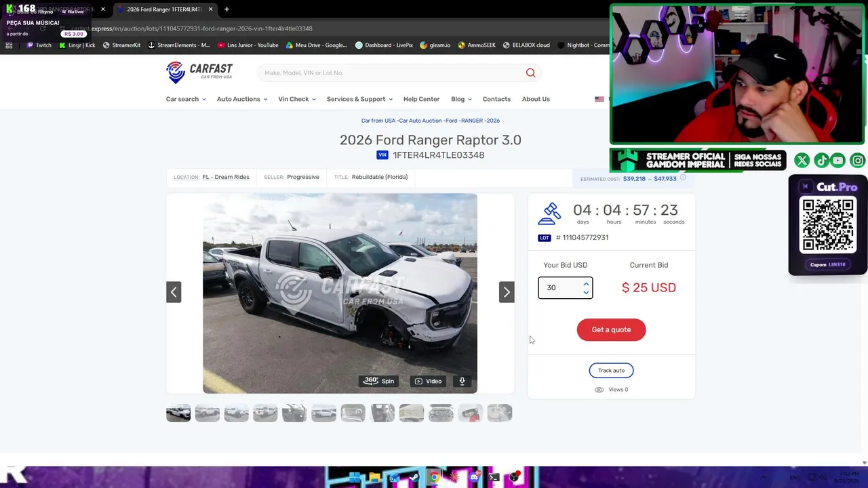Close the first browser tab
This screenshot has width=868, height=488.
[x=102, y=9]
